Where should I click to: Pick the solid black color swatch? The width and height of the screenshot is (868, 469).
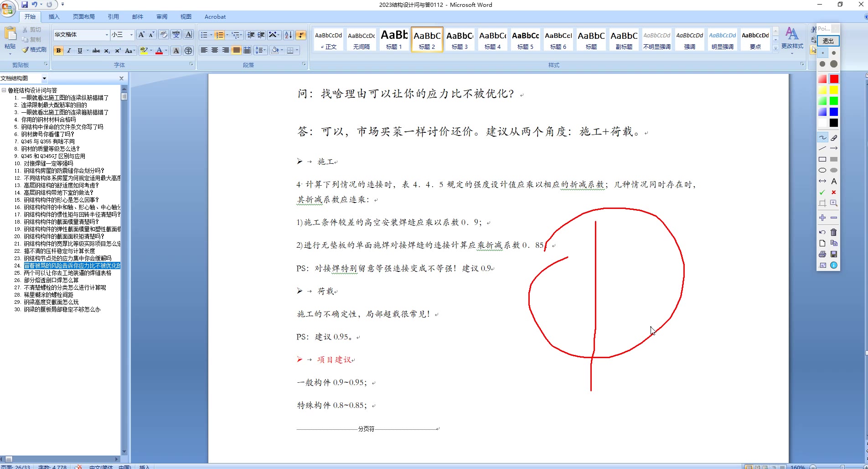click(x=834, y=123)
